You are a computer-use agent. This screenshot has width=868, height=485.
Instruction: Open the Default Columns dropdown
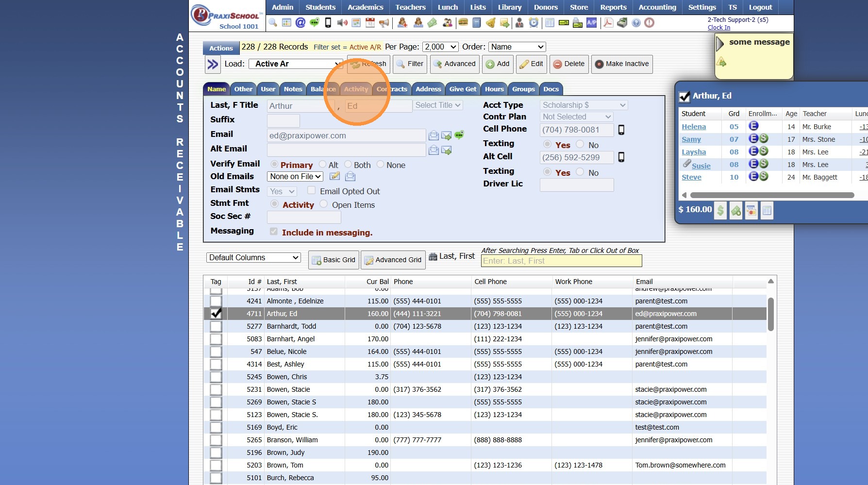pyautogui.click(x=253, y=258)
